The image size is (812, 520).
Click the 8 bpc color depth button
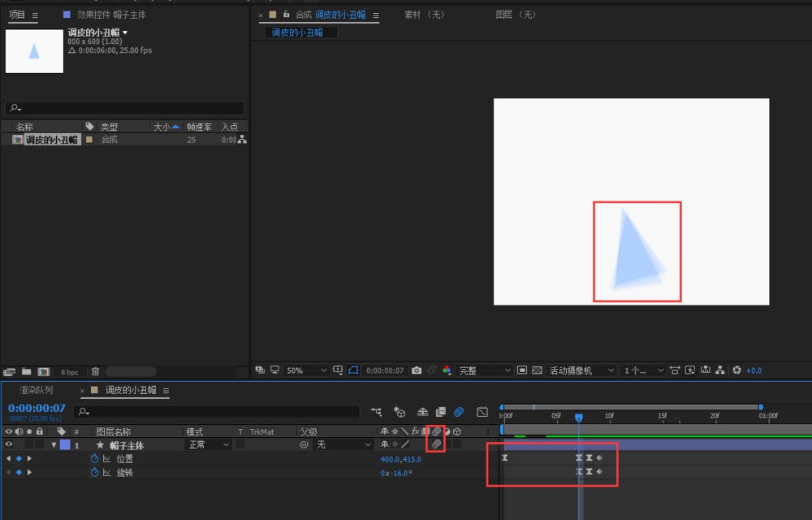(70, 372)
